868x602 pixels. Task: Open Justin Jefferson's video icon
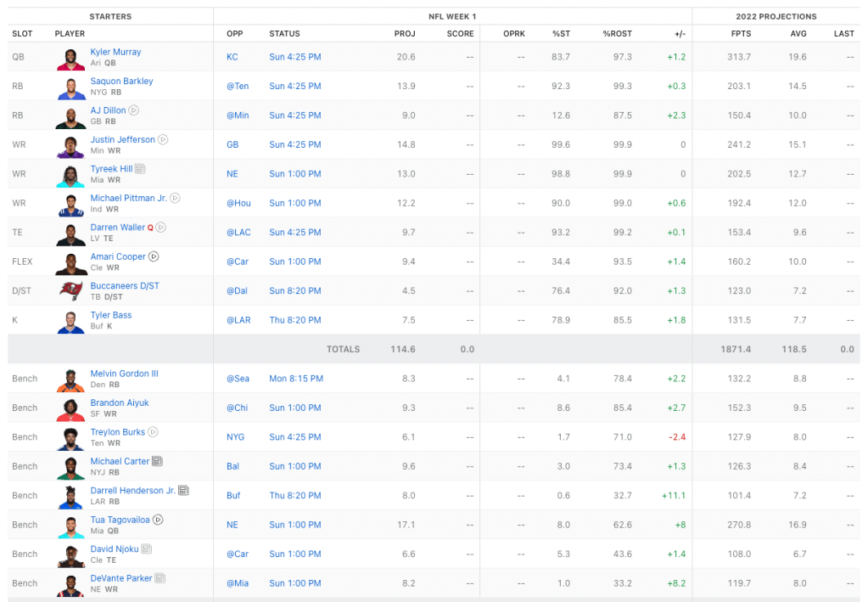(163, 139)
